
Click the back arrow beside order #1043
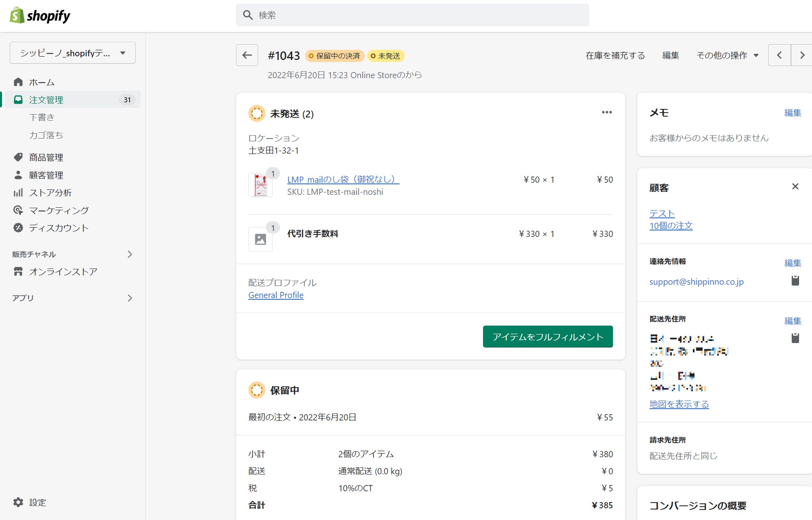(x=247, y=55)
